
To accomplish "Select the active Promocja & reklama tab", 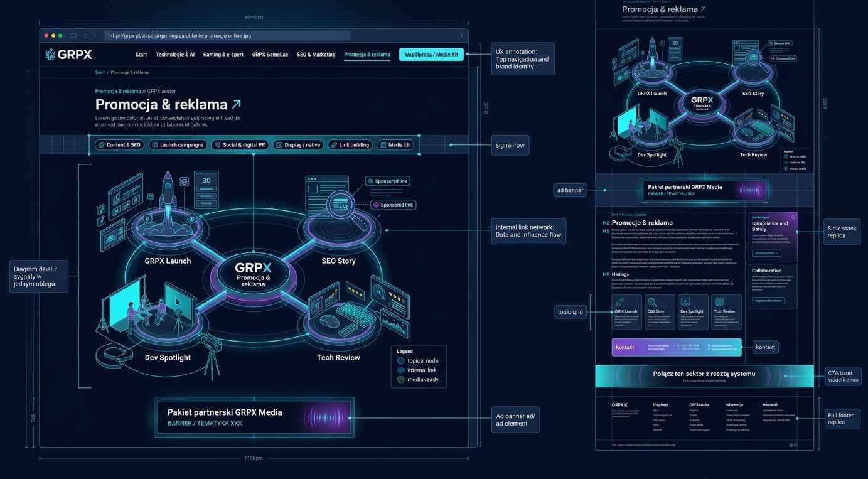I will (367, 55).
